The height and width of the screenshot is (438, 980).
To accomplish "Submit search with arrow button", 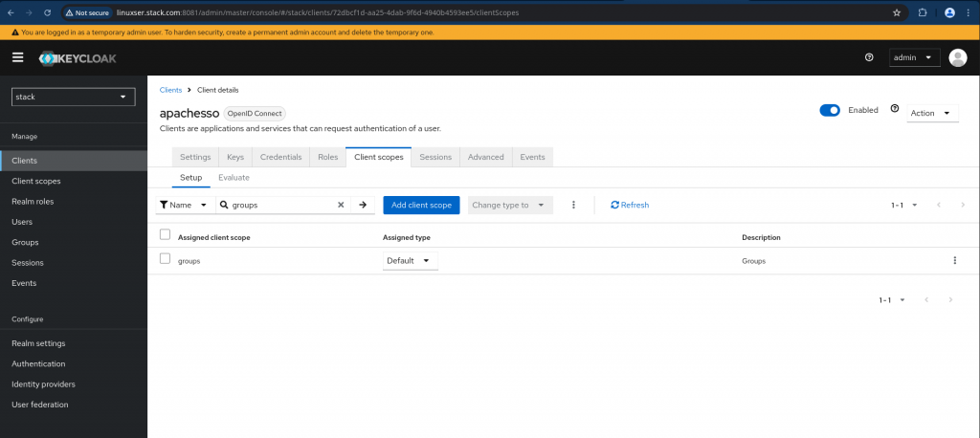I will tap(363, 205).
